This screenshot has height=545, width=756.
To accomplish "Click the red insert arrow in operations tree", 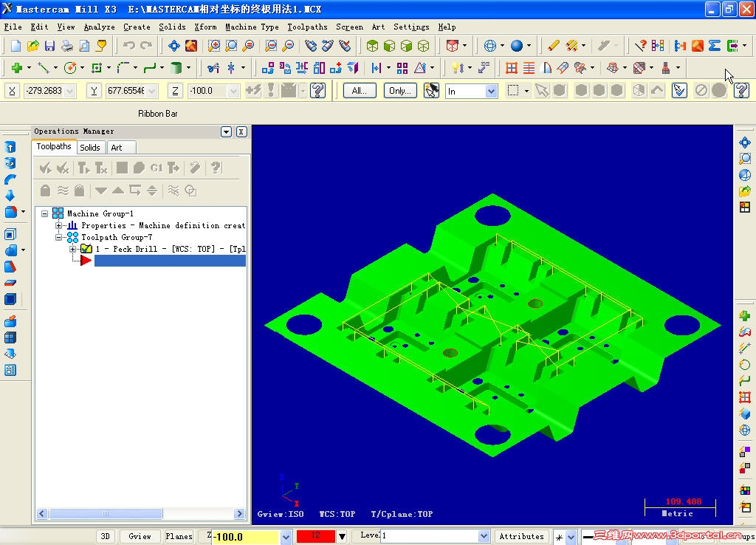I will click(86, 261).
